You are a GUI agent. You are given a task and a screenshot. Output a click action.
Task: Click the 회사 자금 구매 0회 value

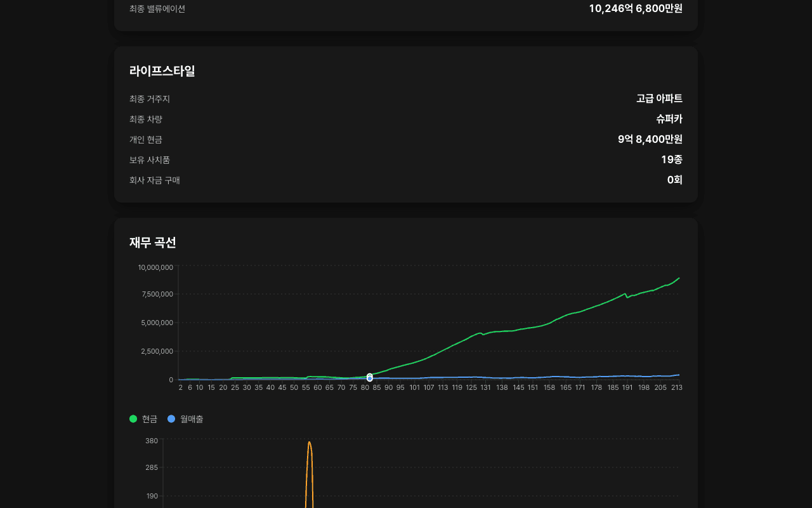(x=675, y=180)
